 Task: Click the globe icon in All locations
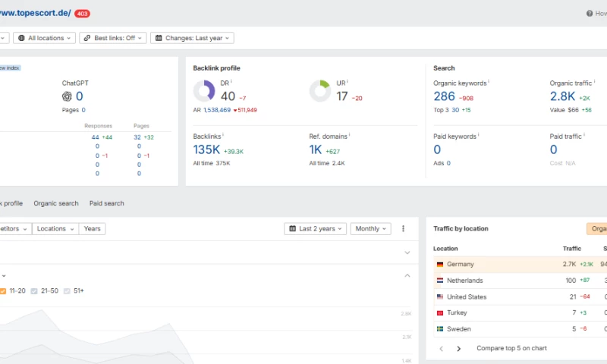coord(21,38)
